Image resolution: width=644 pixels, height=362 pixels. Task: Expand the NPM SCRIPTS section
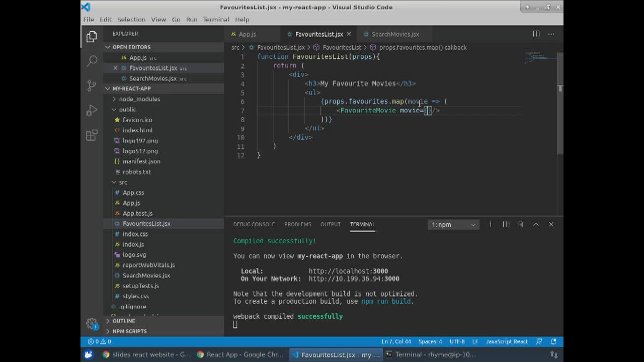(x=129, y=331)
